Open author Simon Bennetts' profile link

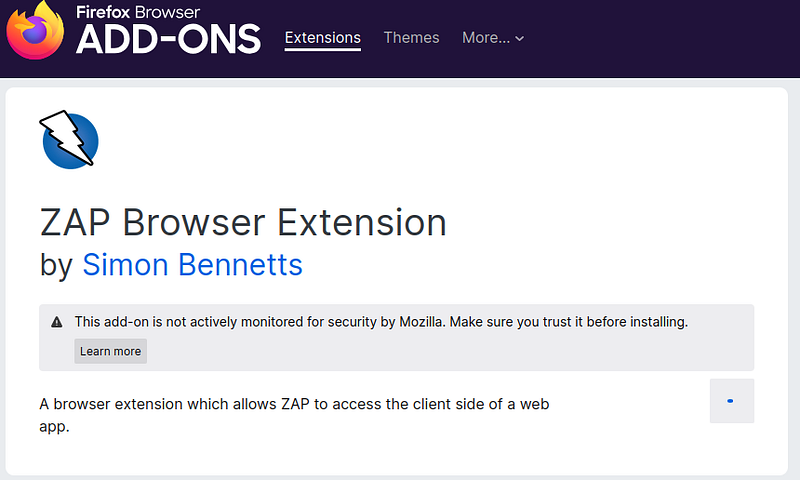(192, 264)
